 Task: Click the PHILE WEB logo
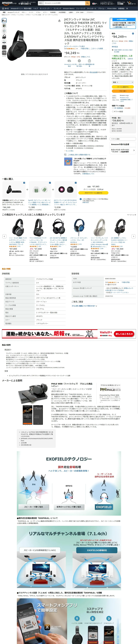click(x=110, y=390)
